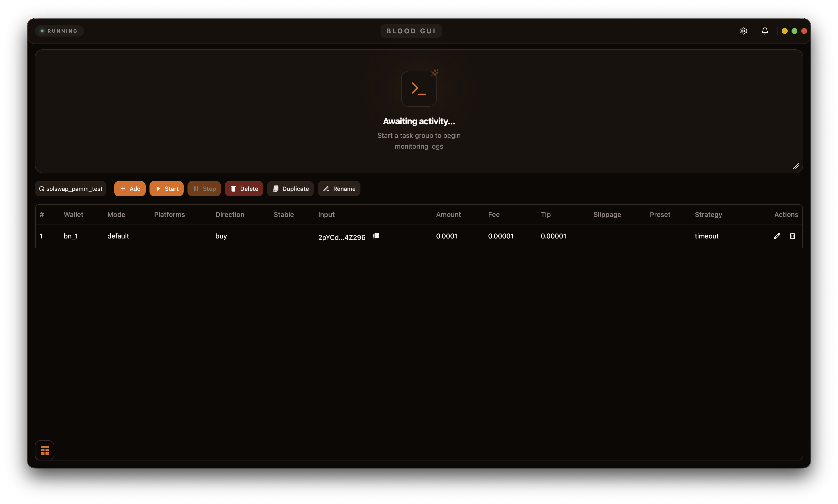
Task: Open notifications with the bell icon
Action: point(765,31)
